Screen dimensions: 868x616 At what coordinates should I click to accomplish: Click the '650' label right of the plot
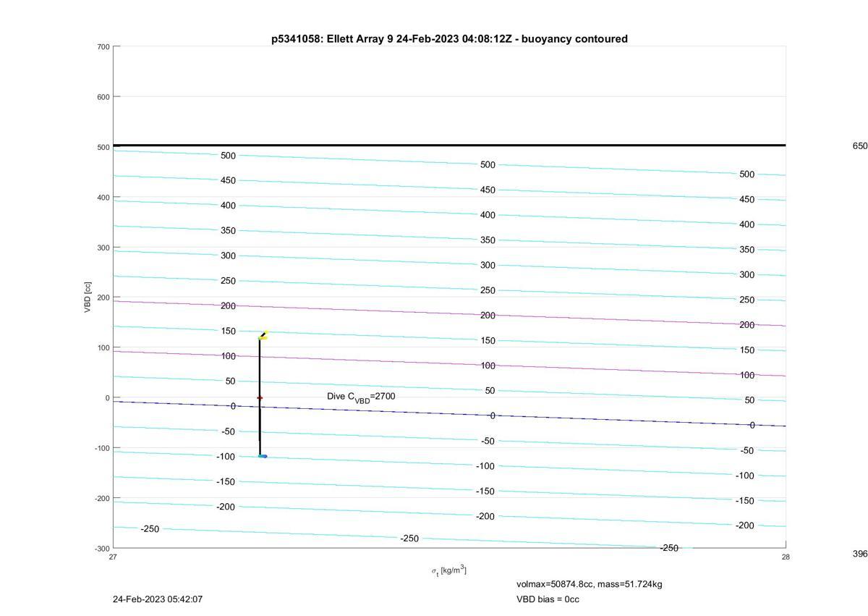pos(859,146)
